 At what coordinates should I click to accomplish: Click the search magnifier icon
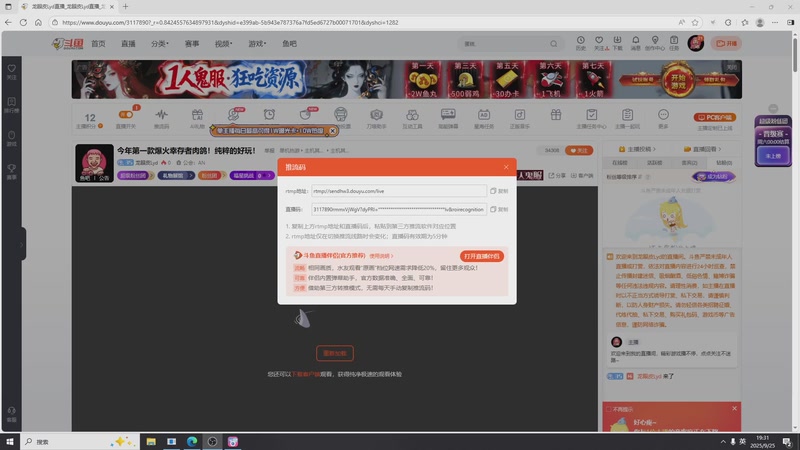554,44
